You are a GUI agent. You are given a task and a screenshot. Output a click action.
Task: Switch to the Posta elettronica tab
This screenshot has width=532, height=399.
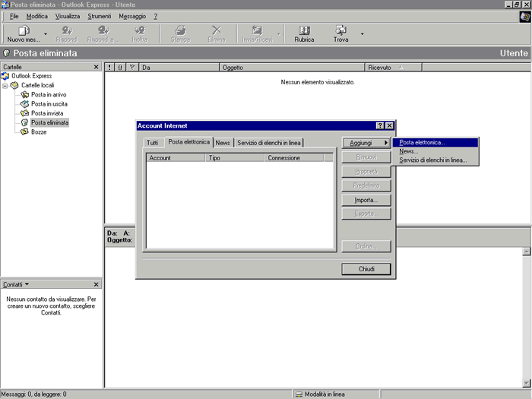(x=189, y=142)
